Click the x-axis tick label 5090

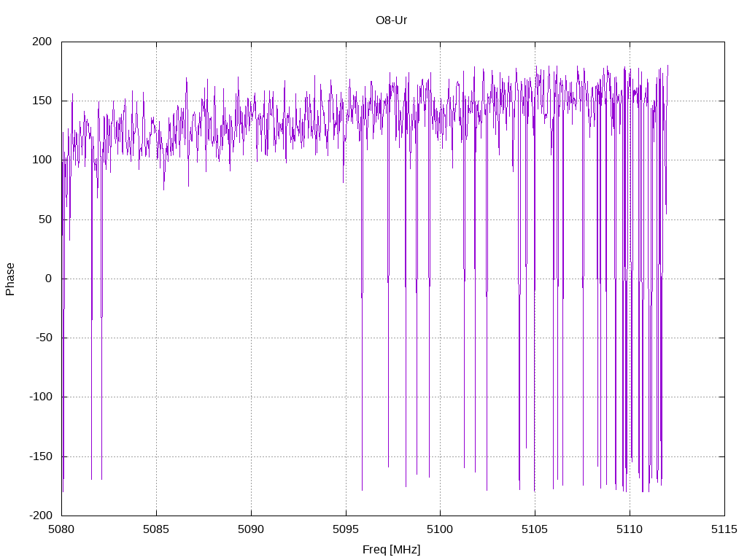(251, 529)
